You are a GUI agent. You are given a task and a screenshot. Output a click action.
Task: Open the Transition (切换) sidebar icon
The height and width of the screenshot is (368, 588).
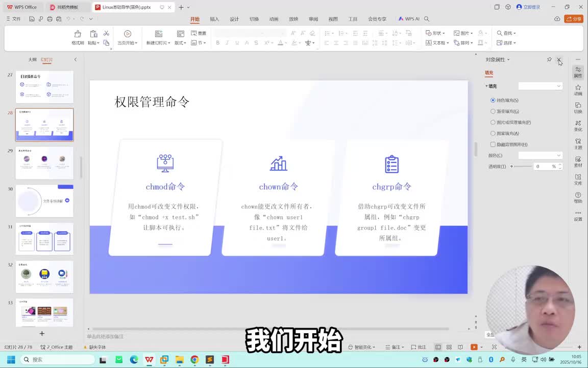578,108
